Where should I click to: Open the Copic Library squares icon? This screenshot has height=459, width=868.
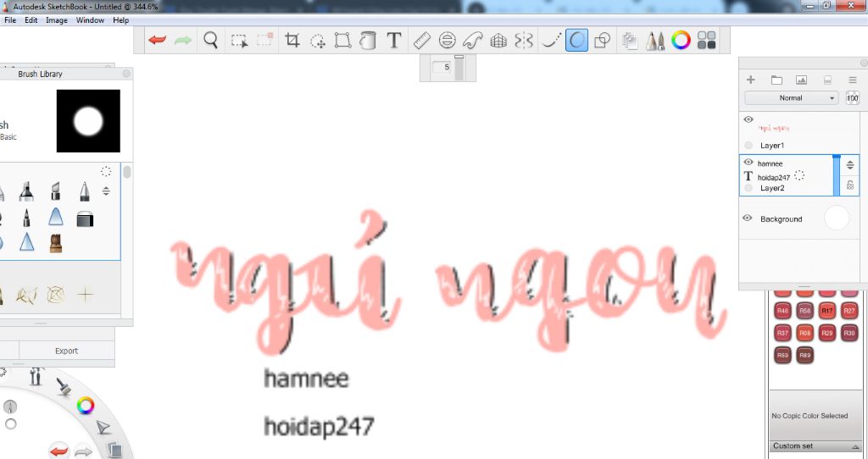pyautogui.click(x=706, y=41)
